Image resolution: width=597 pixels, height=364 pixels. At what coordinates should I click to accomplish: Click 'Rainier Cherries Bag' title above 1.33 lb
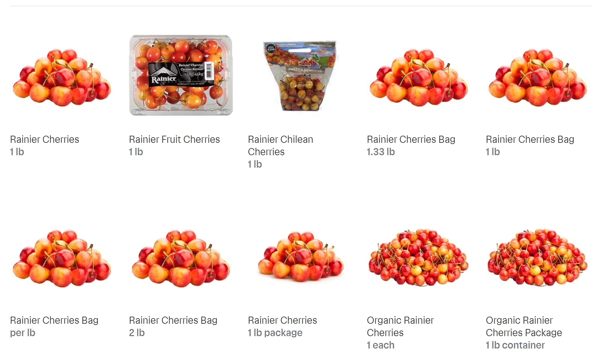(411, 139)
